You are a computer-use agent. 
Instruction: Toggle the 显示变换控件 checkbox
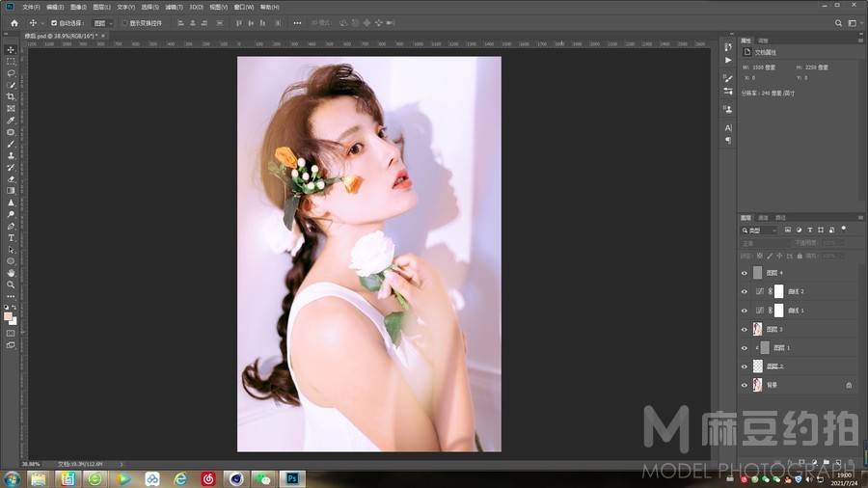[x=124, y=23]
